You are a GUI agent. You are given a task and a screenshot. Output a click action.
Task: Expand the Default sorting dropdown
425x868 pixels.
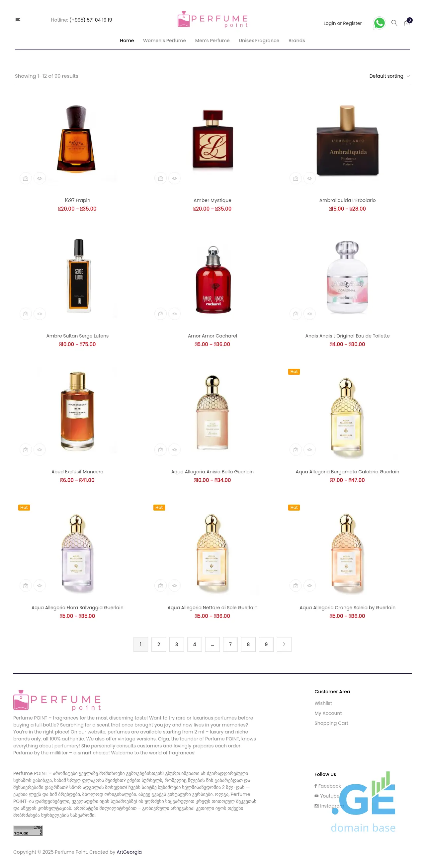(389, 76)
